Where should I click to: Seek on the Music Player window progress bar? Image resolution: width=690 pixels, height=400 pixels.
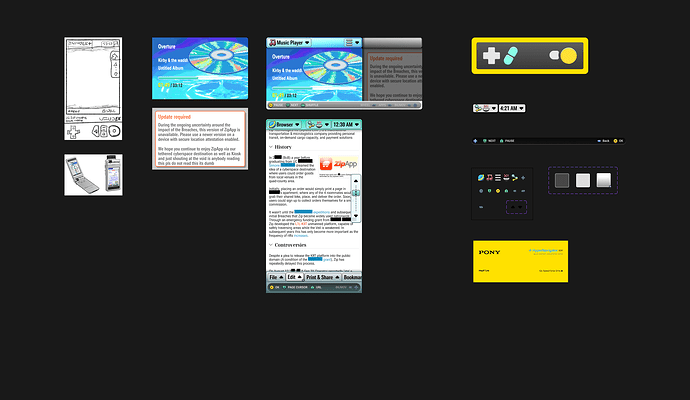(314, 88)
